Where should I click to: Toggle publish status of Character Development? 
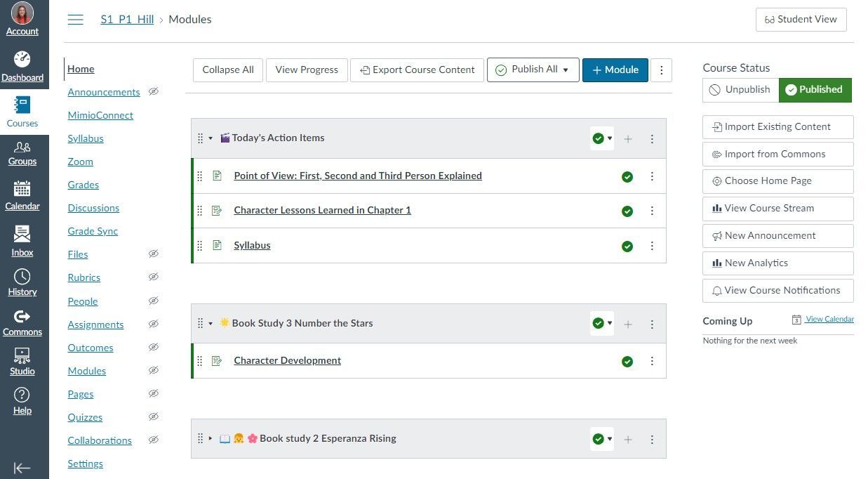627,362
